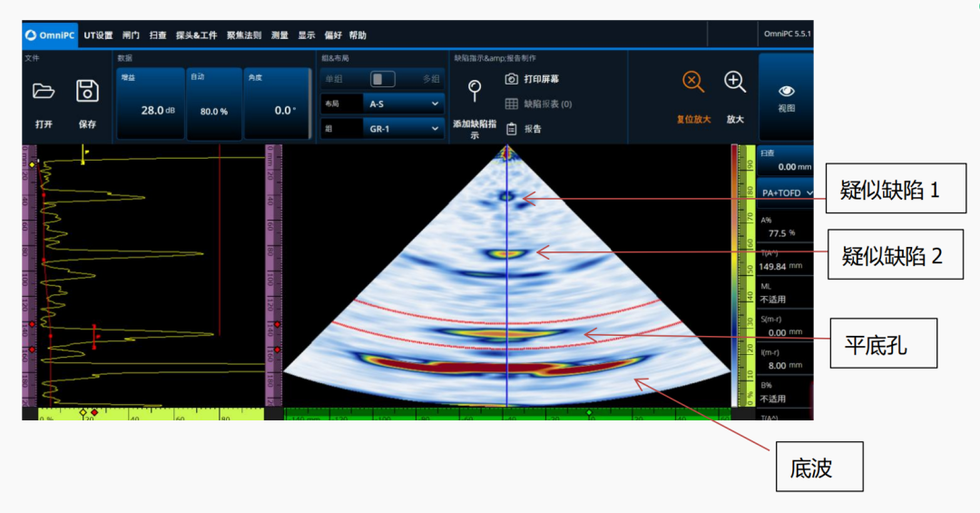Expand the PA+TOFD dropdown
The height and width of the screenshot is (513, 980).
[x=786, y=192]
